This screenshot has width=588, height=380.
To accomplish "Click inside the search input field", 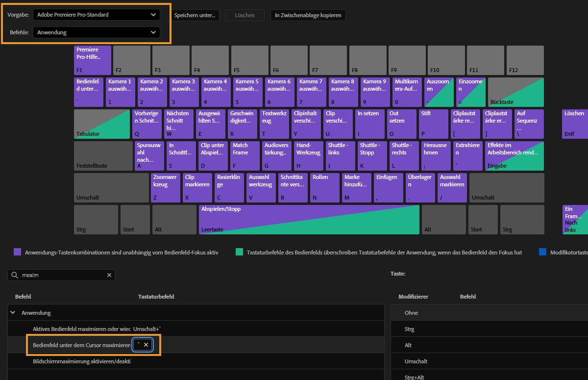I will pos(59,275).
